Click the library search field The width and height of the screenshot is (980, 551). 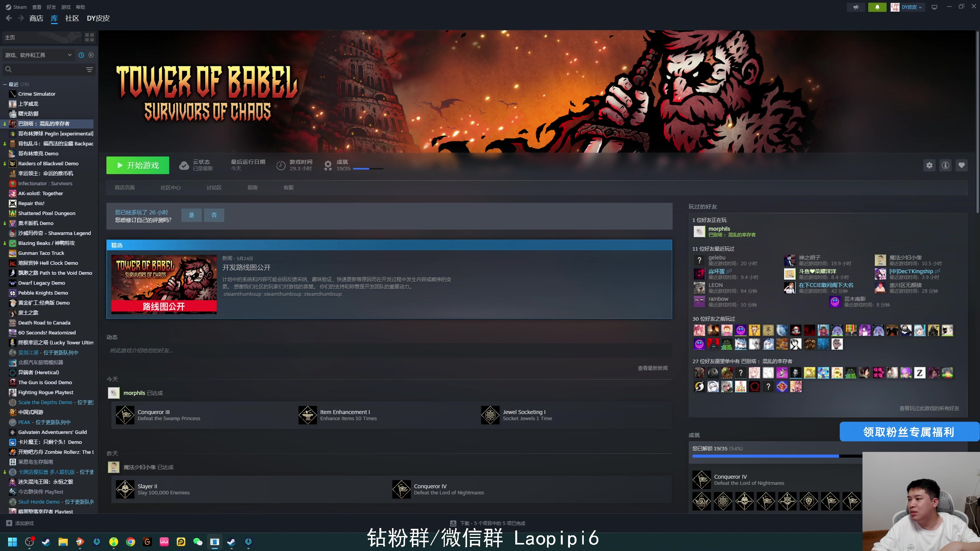[44, 69]
